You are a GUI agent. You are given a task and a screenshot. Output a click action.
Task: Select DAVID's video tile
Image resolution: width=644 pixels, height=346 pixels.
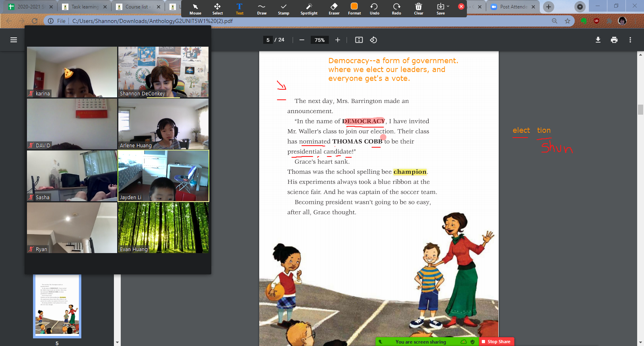pos(72,124)
